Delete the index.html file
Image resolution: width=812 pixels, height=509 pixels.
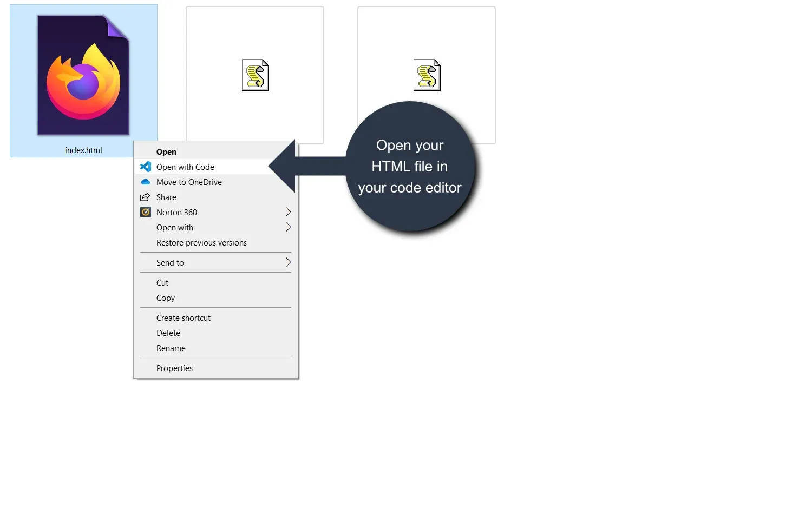[x=168, y=333]
